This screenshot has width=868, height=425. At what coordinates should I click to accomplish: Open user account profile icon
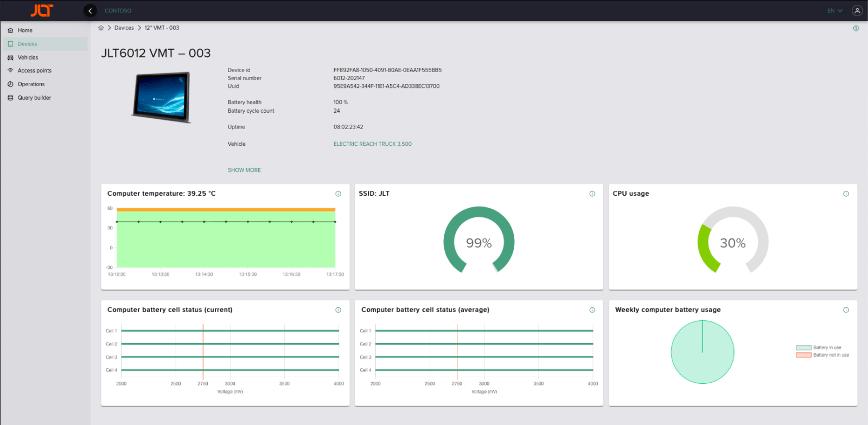pos(857,10)
